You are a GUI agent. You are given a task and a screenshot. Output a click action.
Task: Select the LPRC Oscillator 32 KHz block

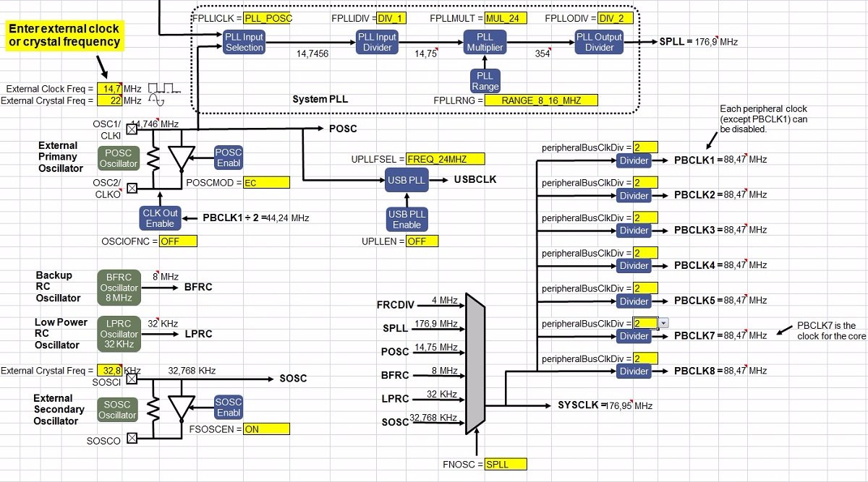119,334
